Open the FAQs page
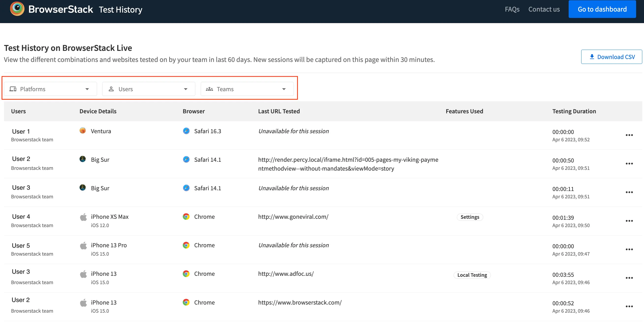The height and width of the screenshot is (322, 644). point(512,9)
